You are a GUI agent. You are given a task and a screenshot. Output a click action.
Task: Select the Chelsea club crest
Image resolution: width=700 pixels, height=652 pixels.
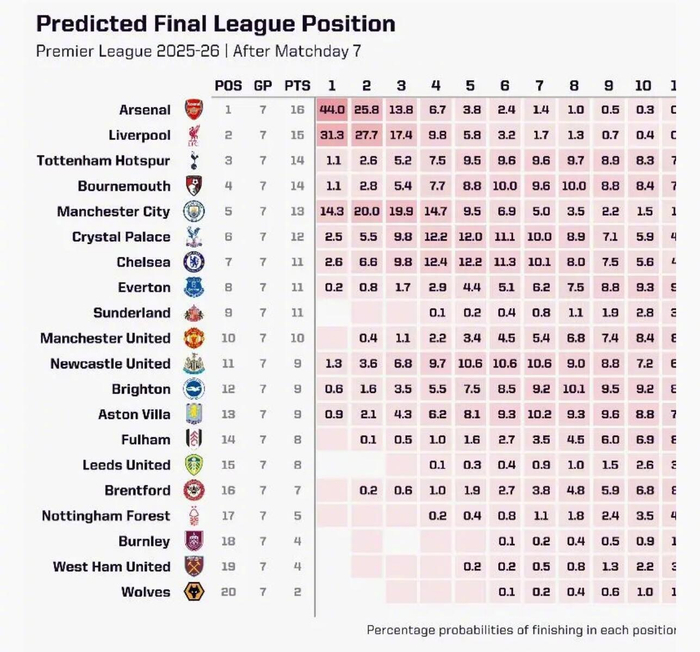point(193,262)
